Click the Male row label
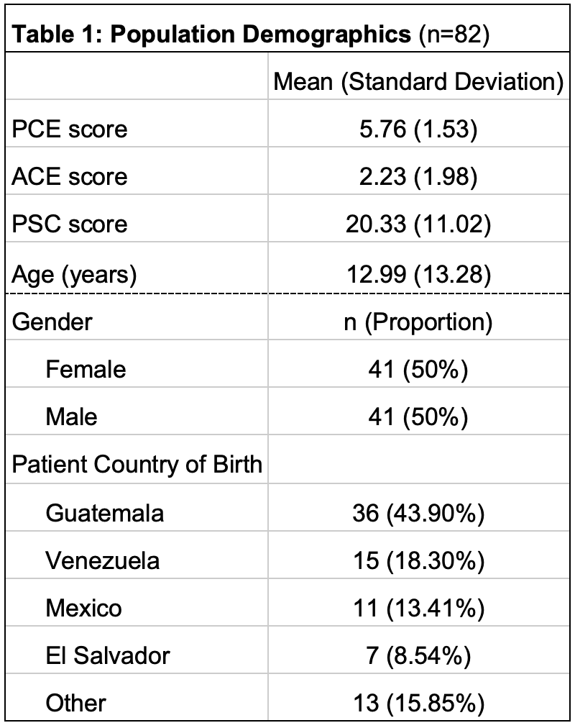 click(71, 417)
